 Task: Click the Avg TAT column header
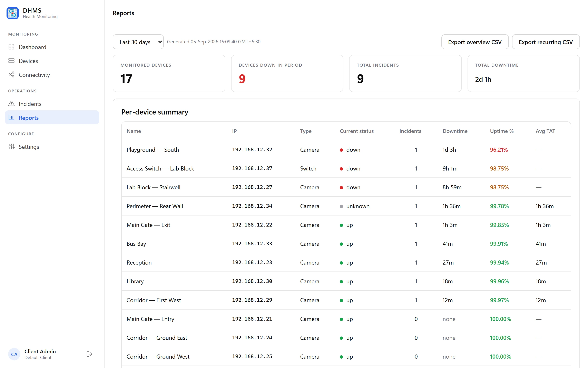pyautogui.click(x=545, y=131)
